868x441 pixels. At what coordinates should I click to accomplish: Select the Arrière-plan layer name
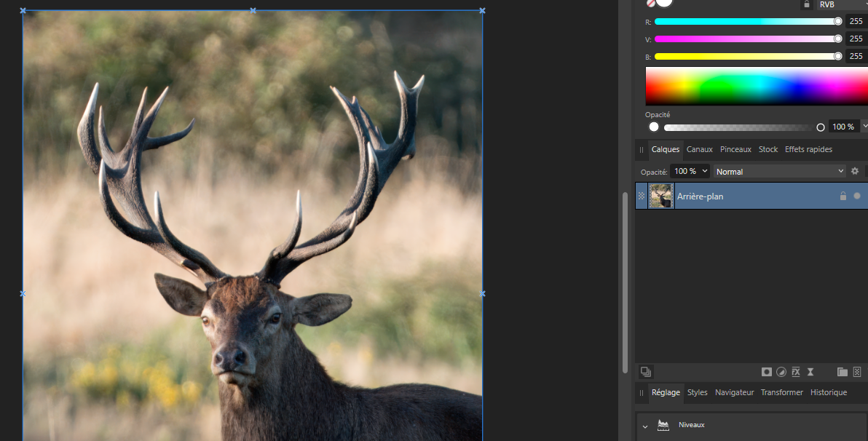point(701,196)
